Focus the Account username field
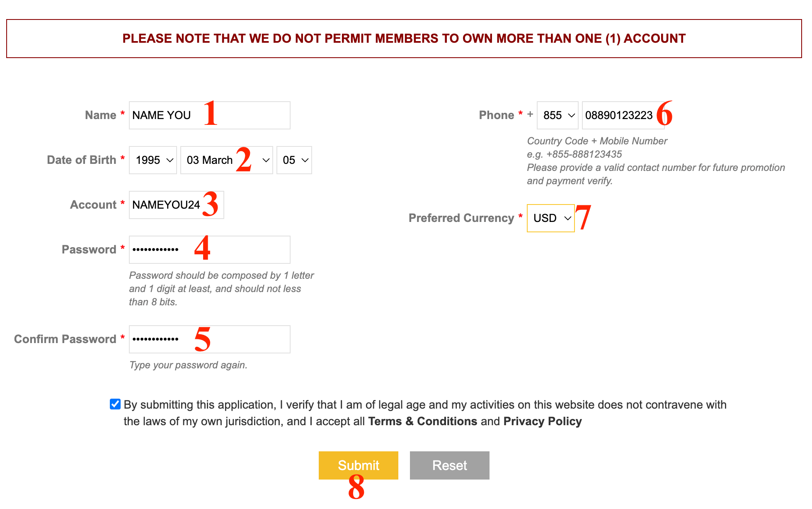Image resolution: width=812 pixels, height=509 pixels. (176, 205)
